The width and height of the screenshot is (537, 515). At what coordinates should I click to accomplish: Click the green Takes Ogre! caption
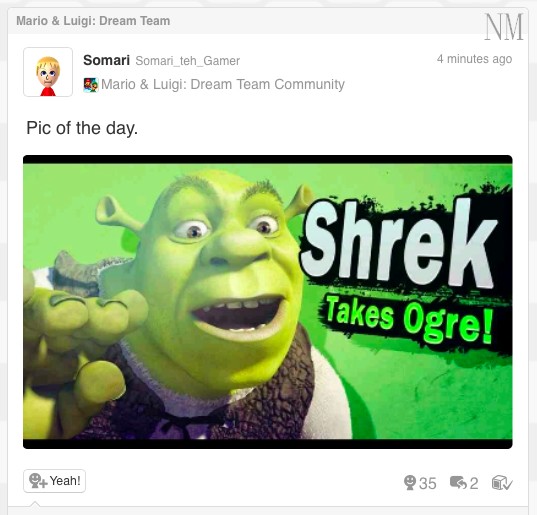[x=409, y=319]
